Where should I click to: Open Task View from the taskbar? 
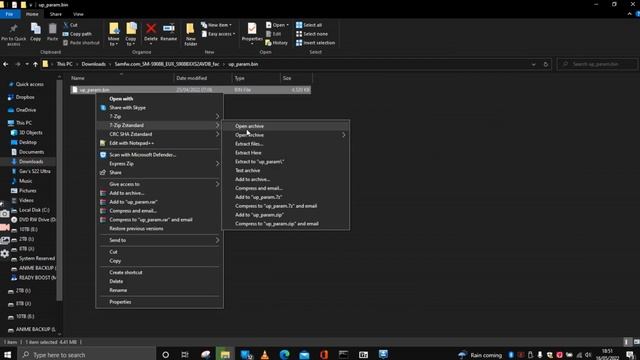(184, 354)
